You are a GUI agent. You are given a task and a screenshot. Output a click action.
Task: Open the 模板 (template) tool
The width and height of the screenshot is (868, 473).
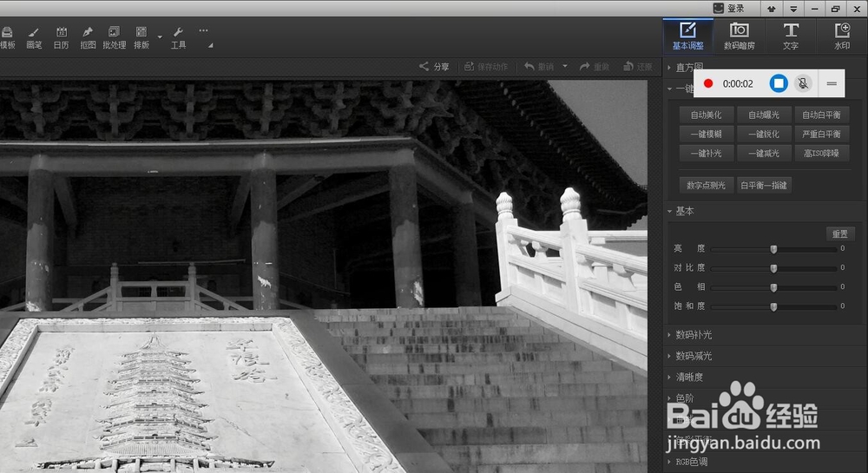(7, 38)
